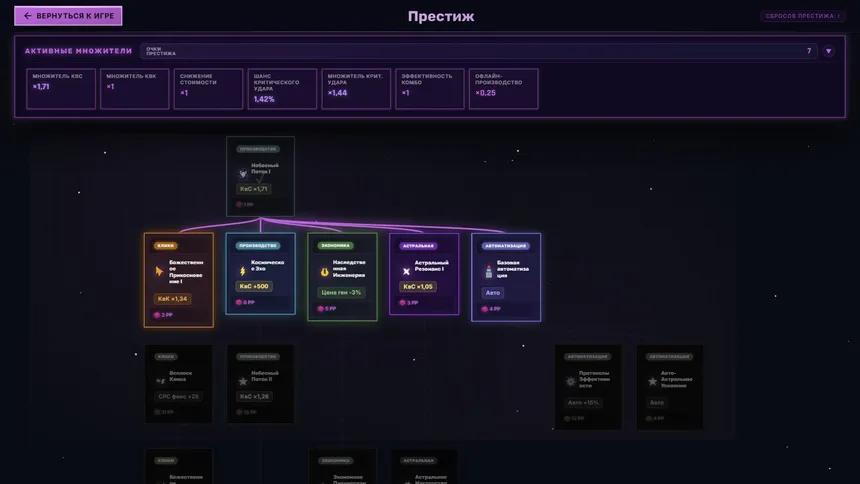The height and width of the screenshot is (484, 860).
Task: Click the gem icon next to 3 PP
Action: point(403,302)
